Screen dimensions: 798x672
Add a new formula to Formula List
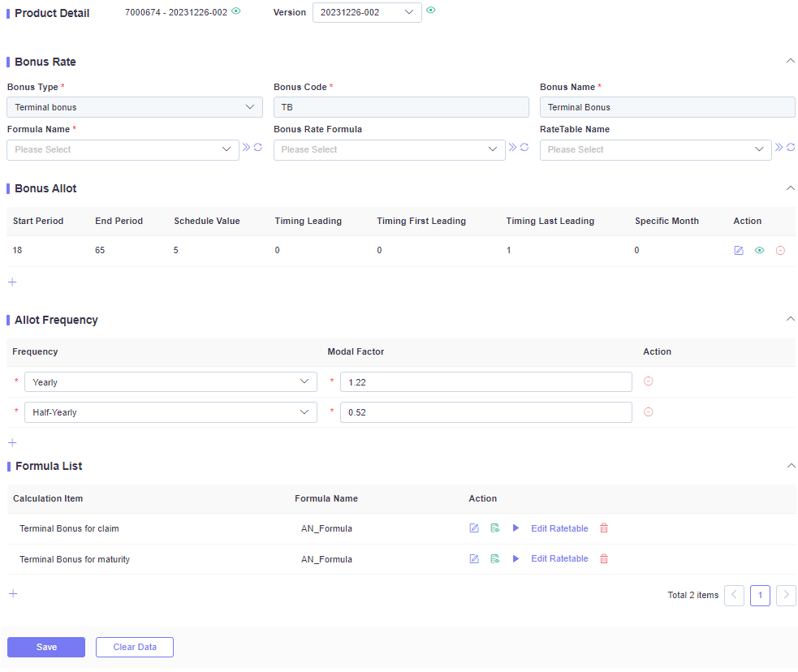13,593
